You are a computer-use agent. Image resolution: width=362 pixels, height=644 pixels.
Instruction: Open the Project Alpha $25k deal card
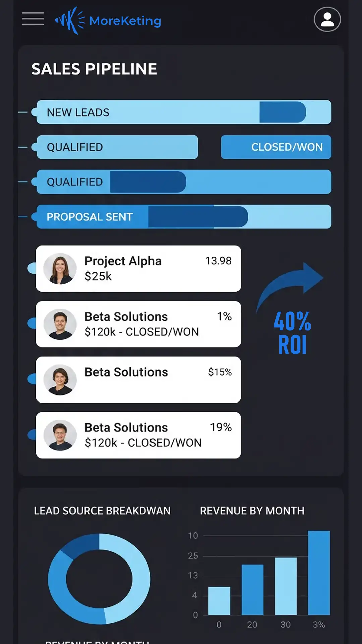pos(138,269)
